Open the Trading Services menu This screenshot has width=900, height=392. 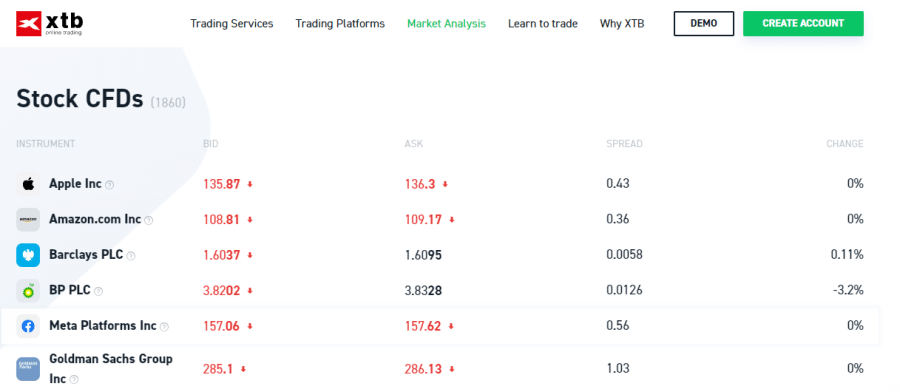point(232,24)
